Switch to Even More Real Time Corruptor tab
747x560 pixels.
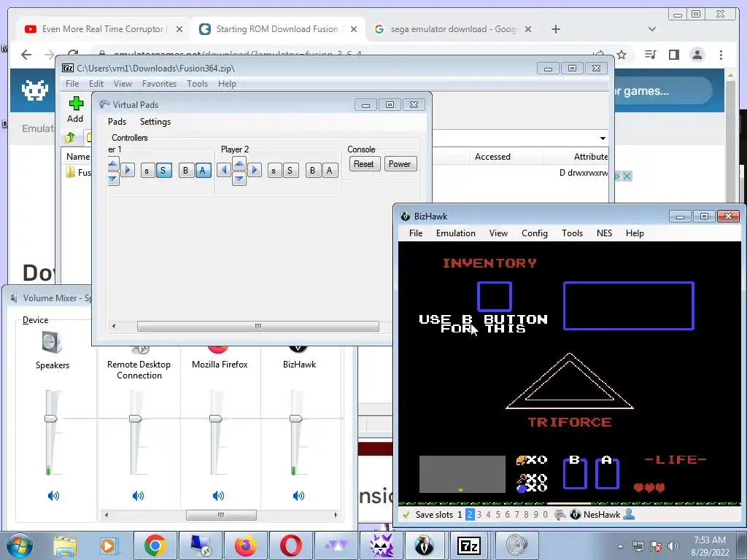pos(103,29)
